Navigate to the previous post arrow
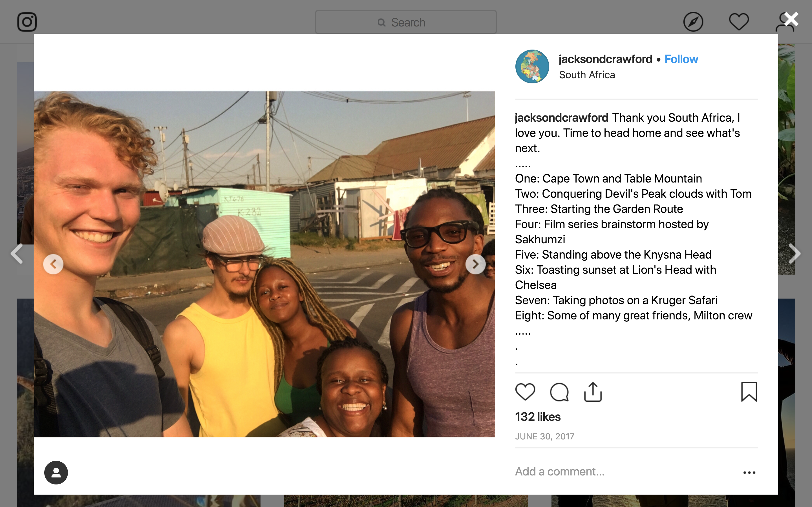The height and width of the screenshot is (507, 812). 17,253
